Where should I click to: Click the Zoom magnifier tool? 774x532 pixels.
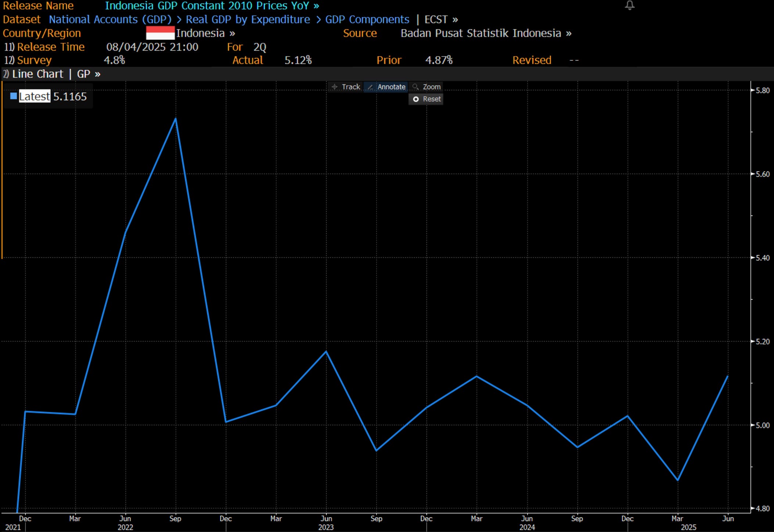[x=426, y=87]
